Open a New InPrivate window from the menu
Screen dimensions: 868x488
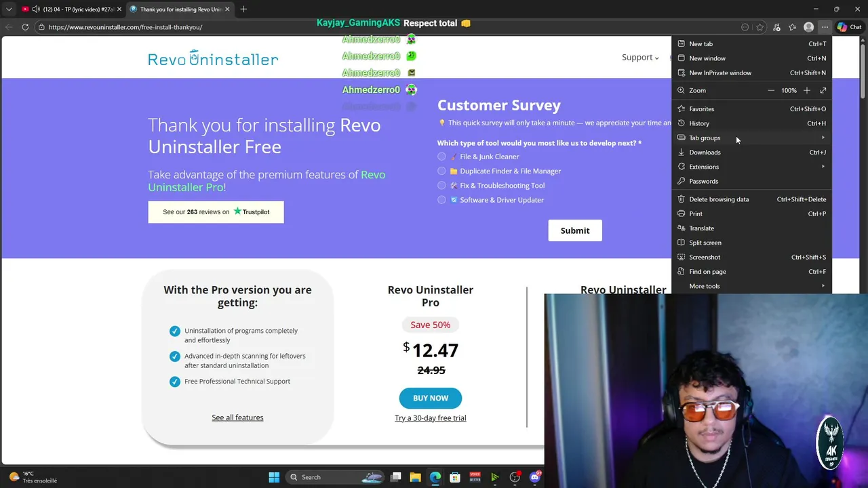[x=752, y=73]
